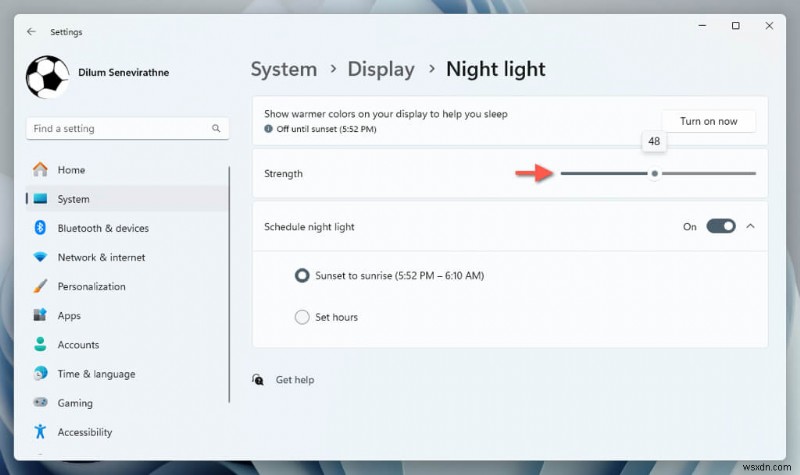Click the Off until sunset (5:52 PM) text
The image size is (800, 475).
tap(327, 129)
